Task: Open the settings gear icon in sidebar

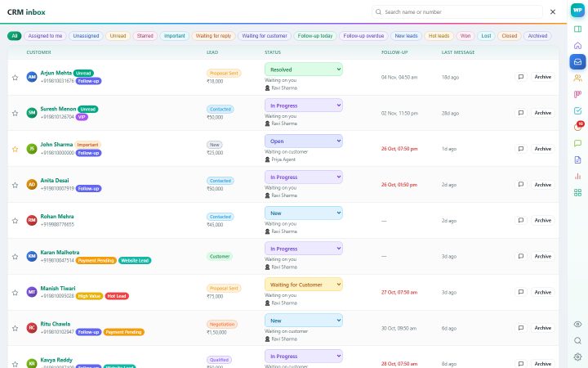Action: click(577, 357)
